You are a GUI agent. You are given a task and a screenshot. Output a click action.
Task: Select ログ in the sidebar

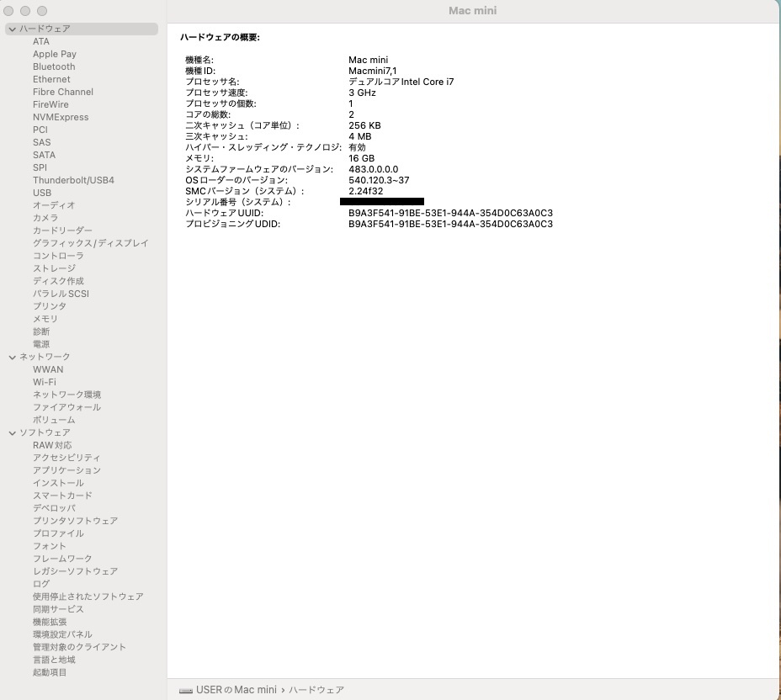click(41, 584)
